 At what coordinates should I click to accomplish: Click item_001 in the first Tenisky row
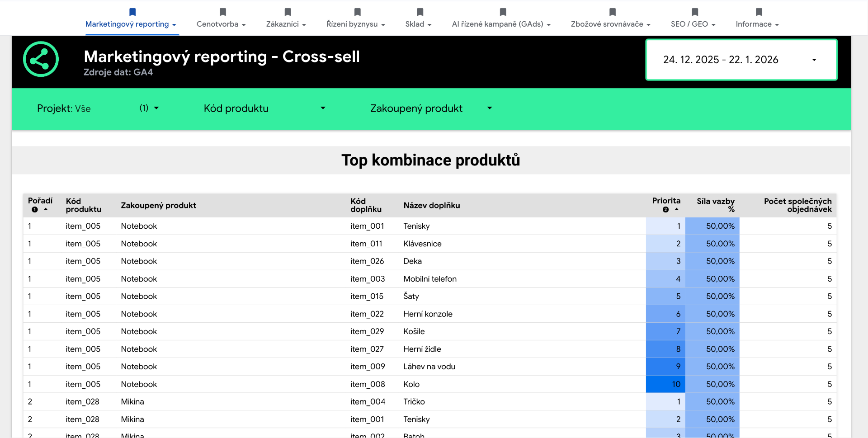click(367, 226)
